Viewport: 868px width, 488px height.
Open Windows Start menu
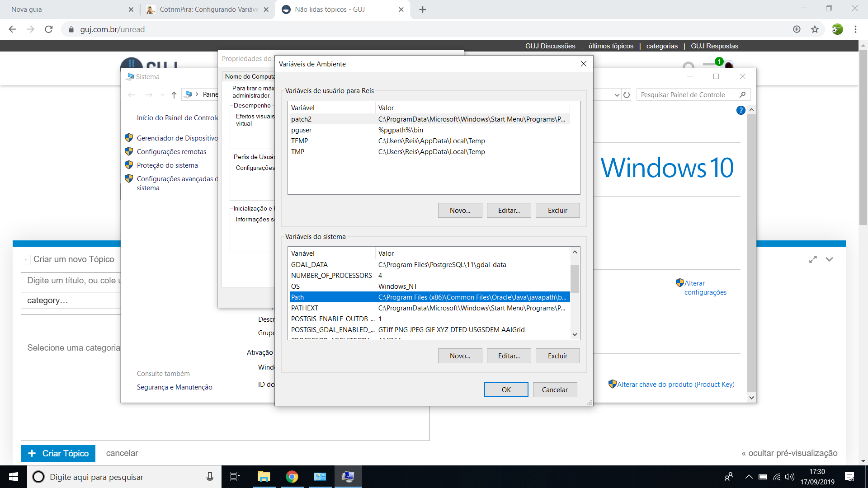[13, 477]
